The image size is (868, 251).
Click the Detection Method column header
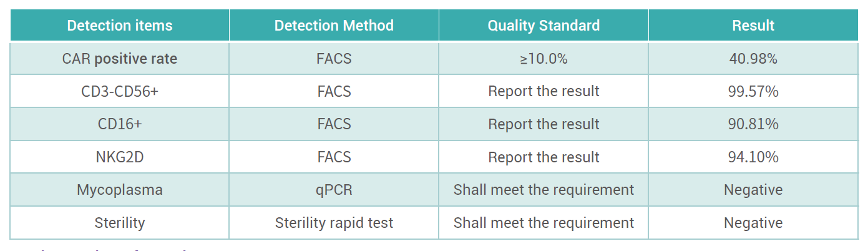[334, 26]
